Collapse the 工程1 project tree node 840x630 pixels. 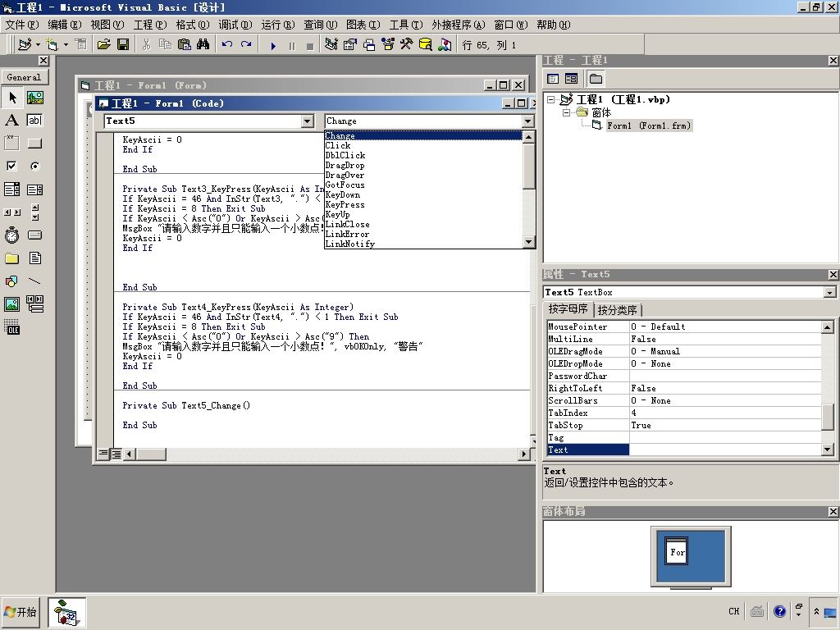point(551,100)
